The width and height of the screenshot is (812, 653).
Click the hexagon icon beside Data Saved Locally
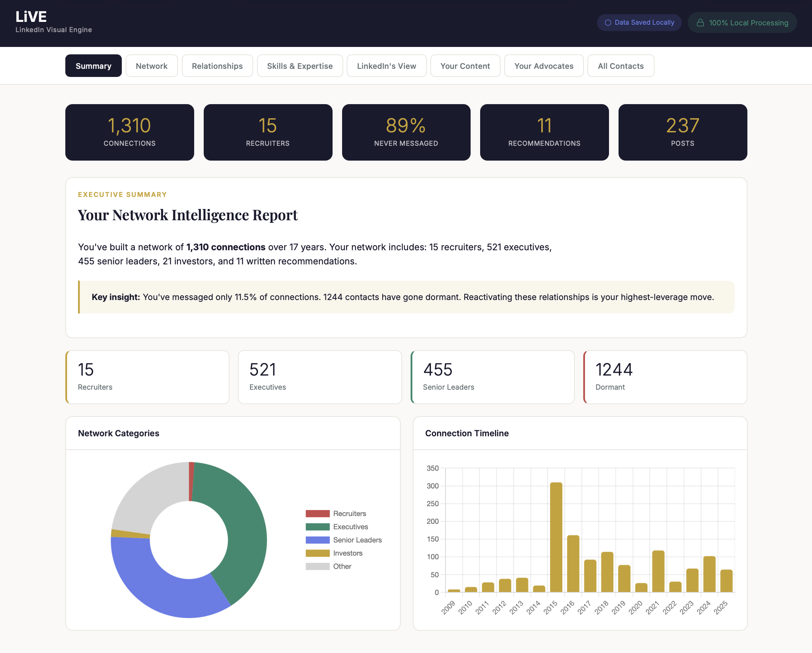tap(608, 22)
